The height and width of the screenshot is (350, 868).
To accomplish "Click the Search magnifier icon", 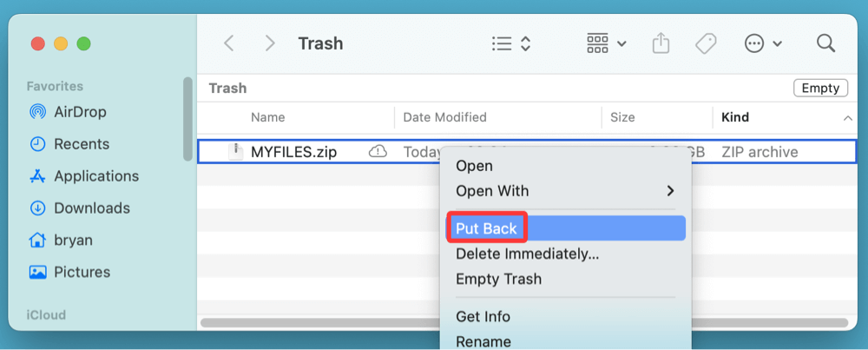I will pyautogui.click(x=825, y=43).
